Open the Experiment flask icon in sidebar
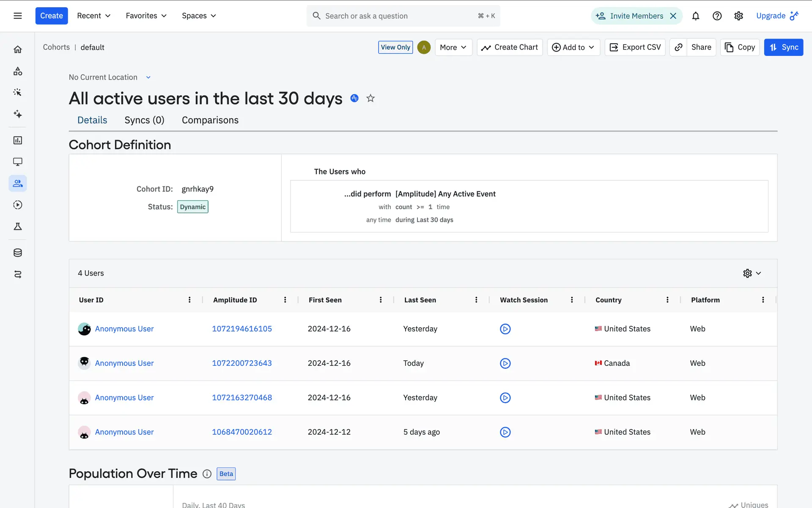 click(18, 226)
